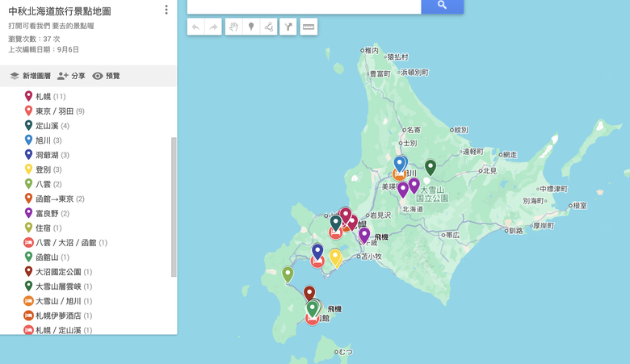Click the purple pin near 千歲 airport
The image size is (630, 364).
(364, 235)
